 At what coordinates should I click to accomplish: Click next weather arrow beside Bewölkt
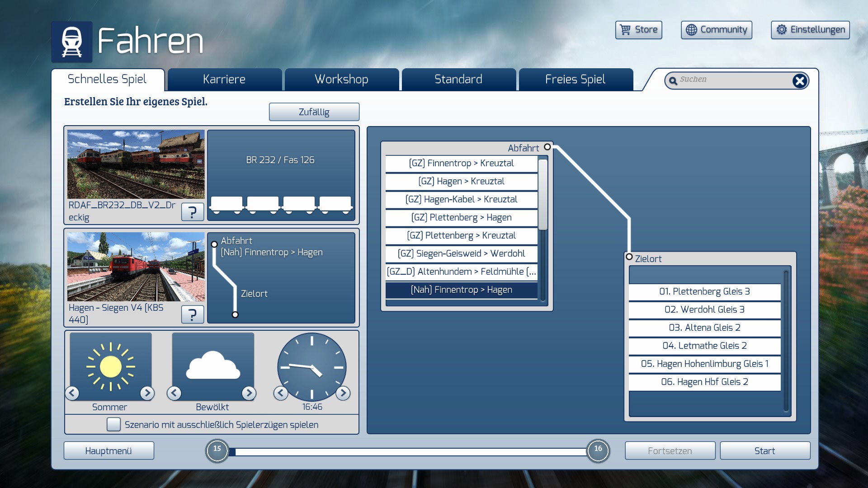click(x=249, y=393)
